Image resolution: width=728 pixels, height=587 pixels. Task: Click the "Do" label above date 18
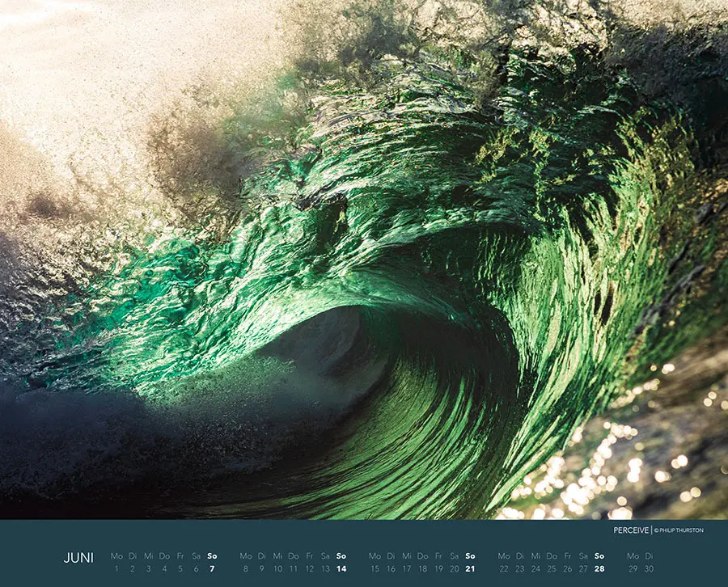pos(422,555)
